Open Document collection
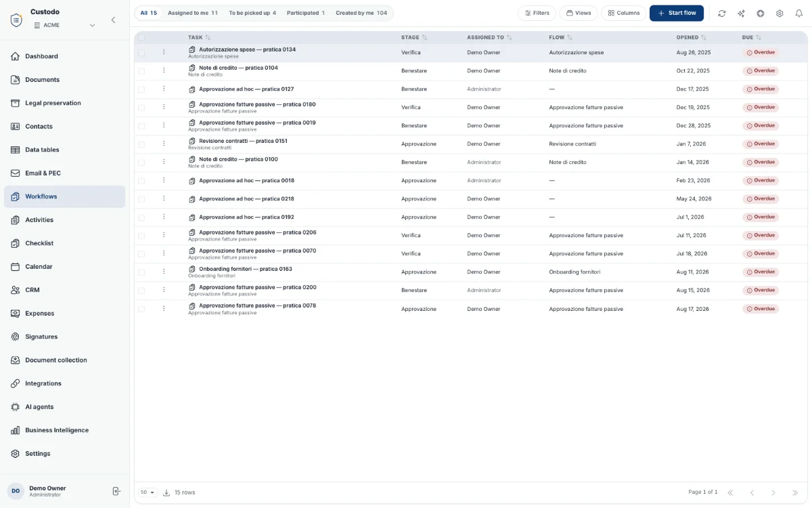The width and height of the screenshot is (812, 508). coord(64,360)
